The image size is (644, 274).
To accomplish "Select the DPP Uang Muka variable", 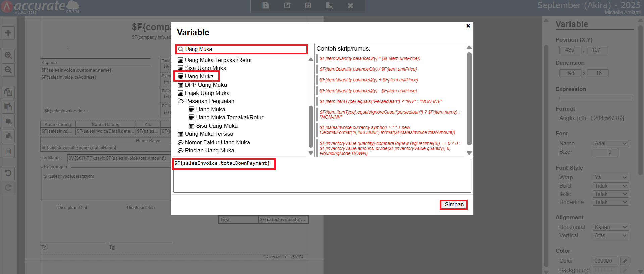I will (205, 85).
